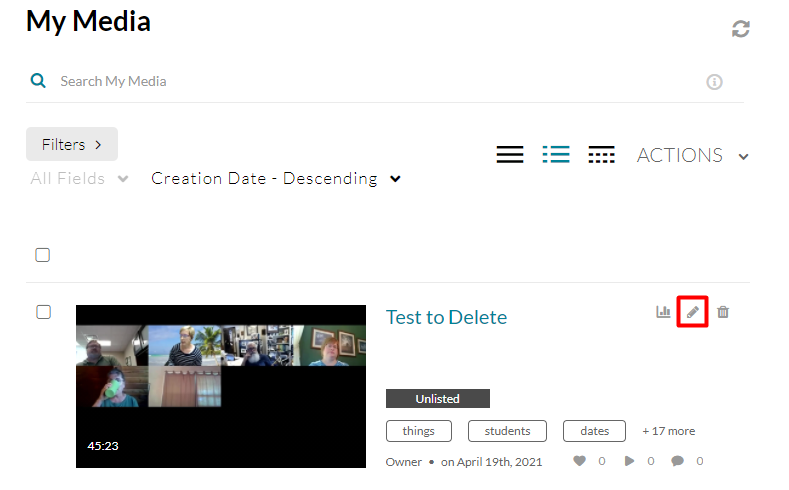Show the + 17 more tags
The width and height of the screenshot is (789, 490).
point(668,431)
